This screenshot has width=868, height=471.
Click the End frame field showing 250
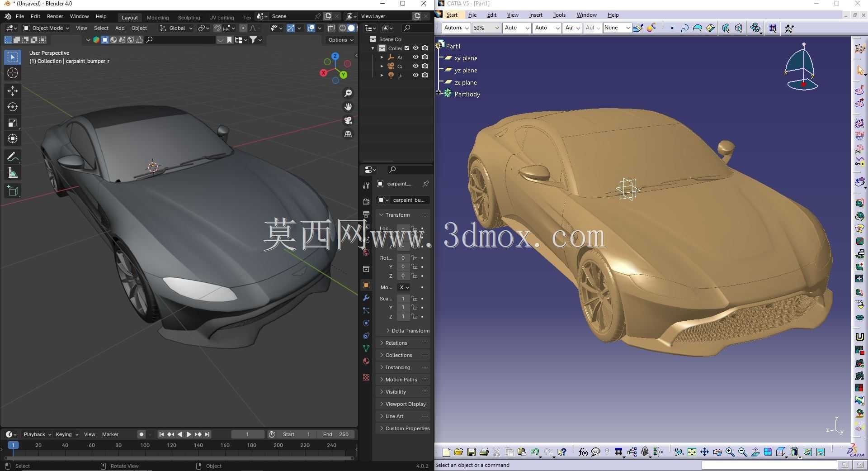(x=335, y=434)
